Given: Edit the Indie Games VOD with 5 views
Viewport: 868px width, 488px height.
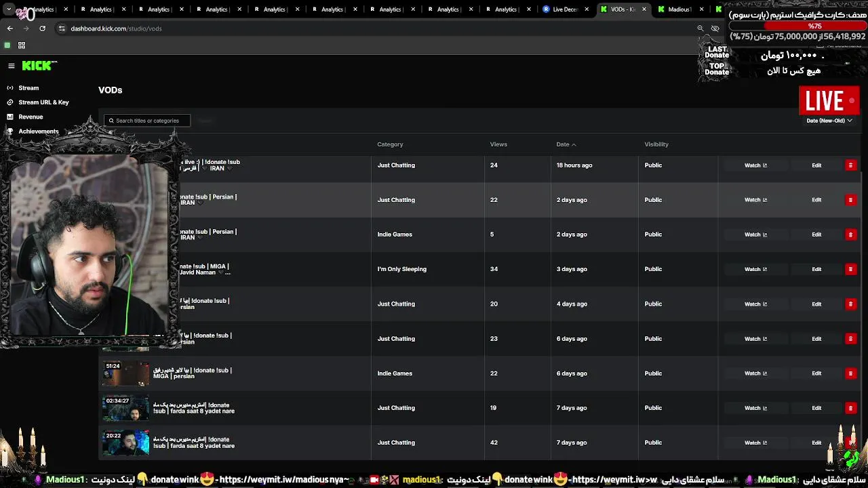Looking at the screenshot, I should coord(816,235).
